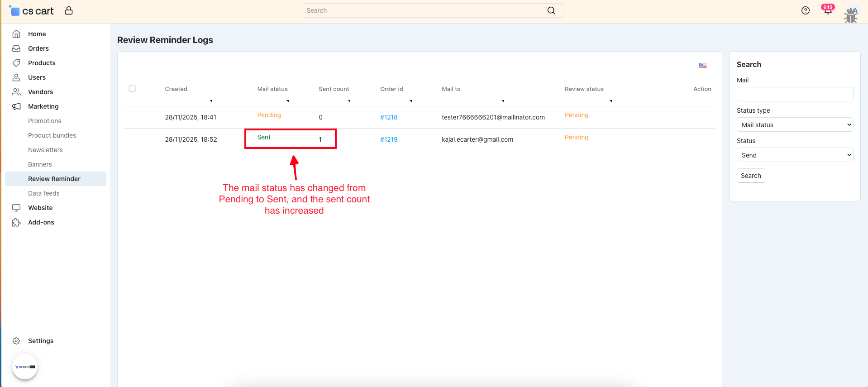Viewport: 868px width, 387px height.
Task: Open order link #1219
Action: (x=389, y=139)
